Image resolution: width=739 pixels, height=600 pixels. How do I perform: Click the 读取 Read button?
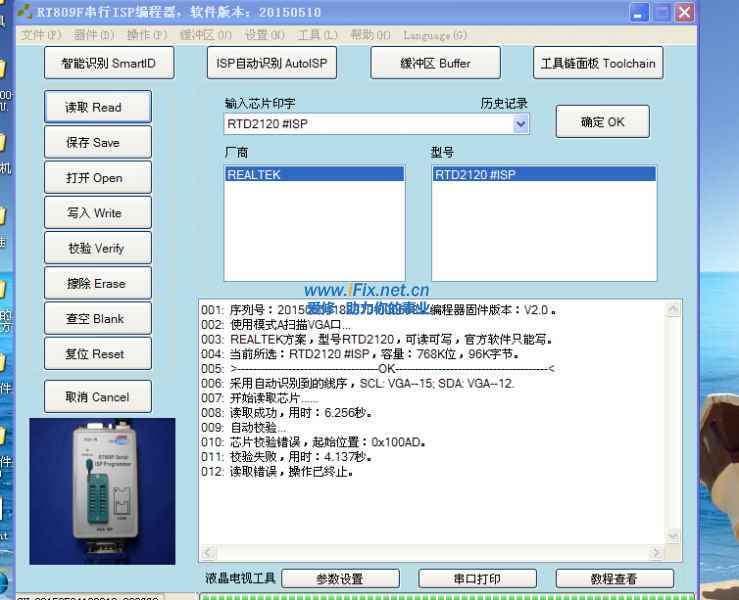pos(97,107)
